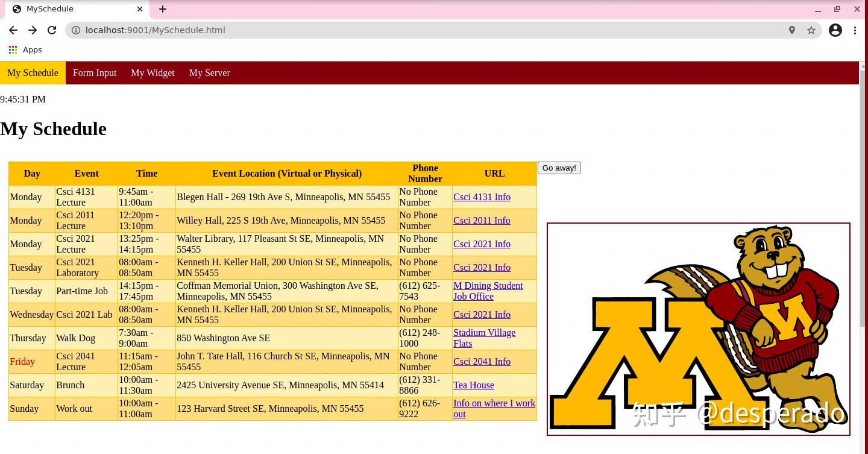The width and height of the screenshot is (868, 454).
Task: Click the 123 Harvard Street SE cell
Action: (x=287, y=409)
